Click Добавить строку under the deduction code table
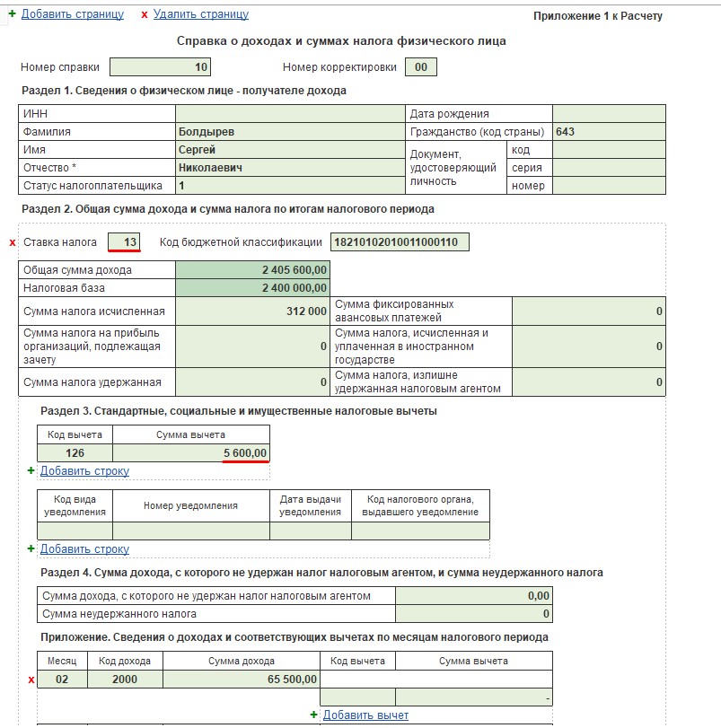 84,470
